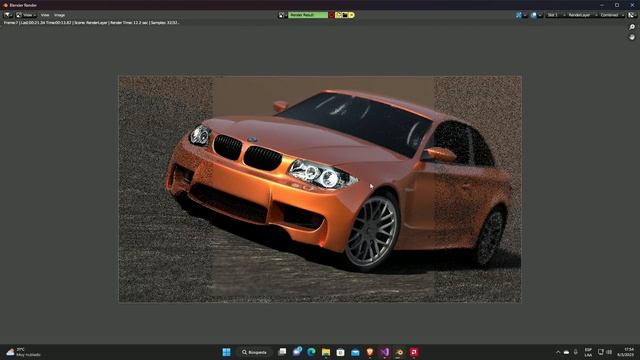Click the unlink image icon
Screen dimensions: 640x360
point(352,15)
